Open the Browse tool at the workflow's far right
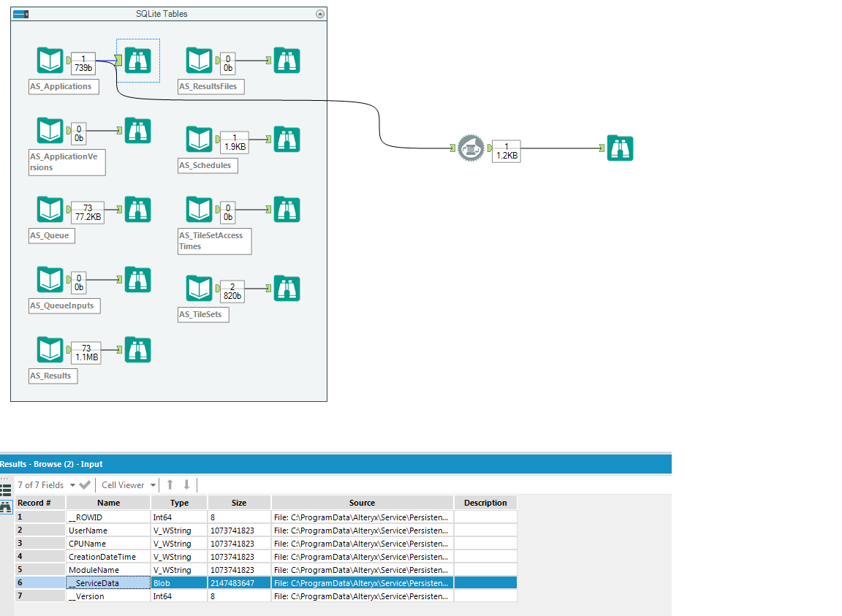The width and height of the screenshot is (842, 616). click(620, 147)
